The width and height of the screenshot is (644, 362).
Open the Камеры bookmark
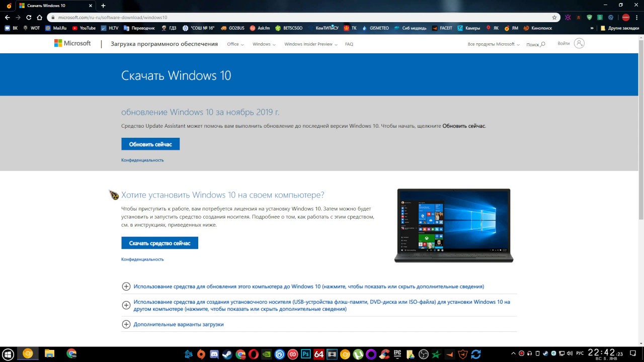click(x=468, y=28)
